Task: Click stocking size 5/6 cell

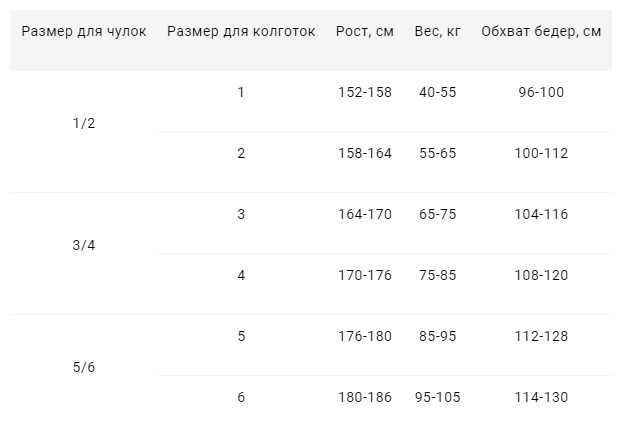Action: click(x=85, y=367)
